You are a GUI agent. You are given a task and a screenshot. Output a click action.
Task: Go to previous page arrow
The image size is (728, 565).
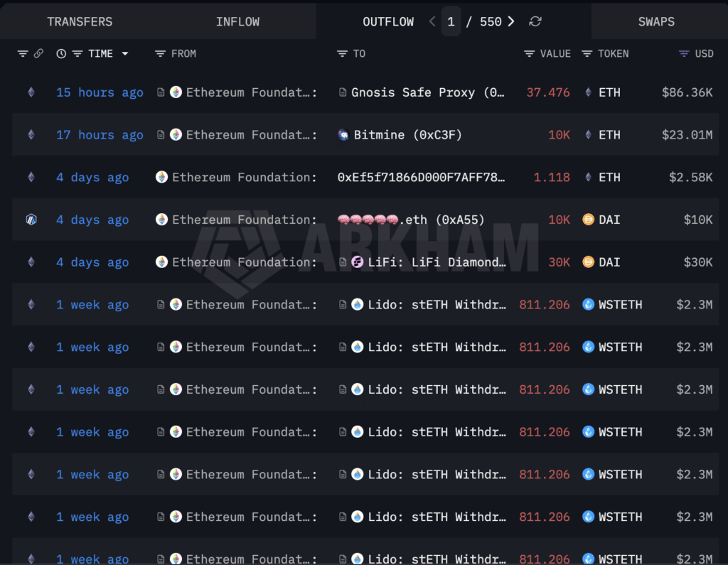(432, 21)
